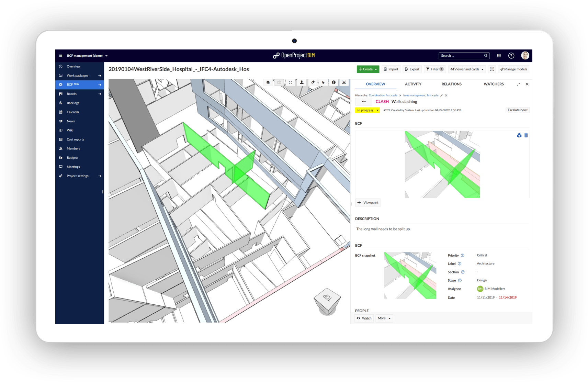Click the trash icon to delete the viewpoint
Viewport: 588px width, 382px height.
point(526,135)
